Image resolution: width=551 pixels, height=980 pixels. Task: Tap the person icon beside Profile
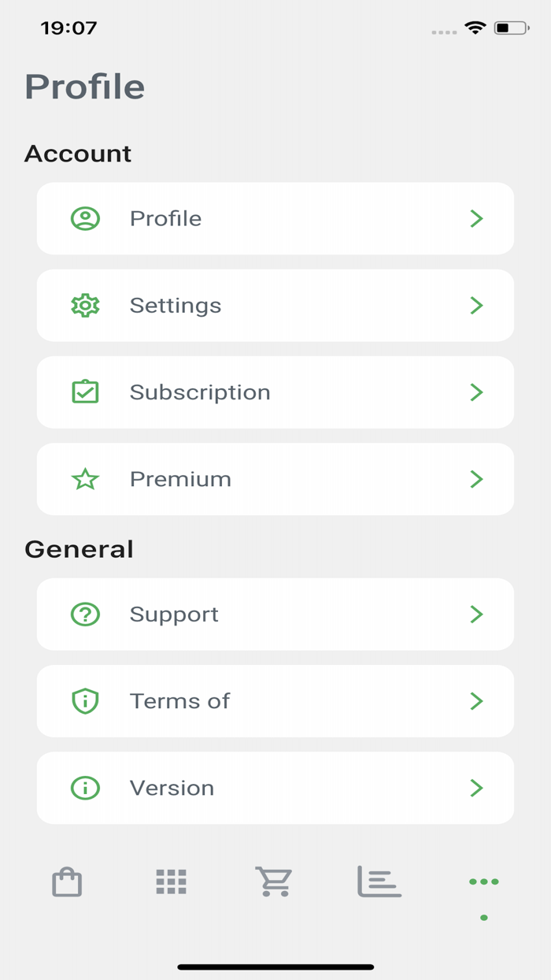tap(85, 218)
